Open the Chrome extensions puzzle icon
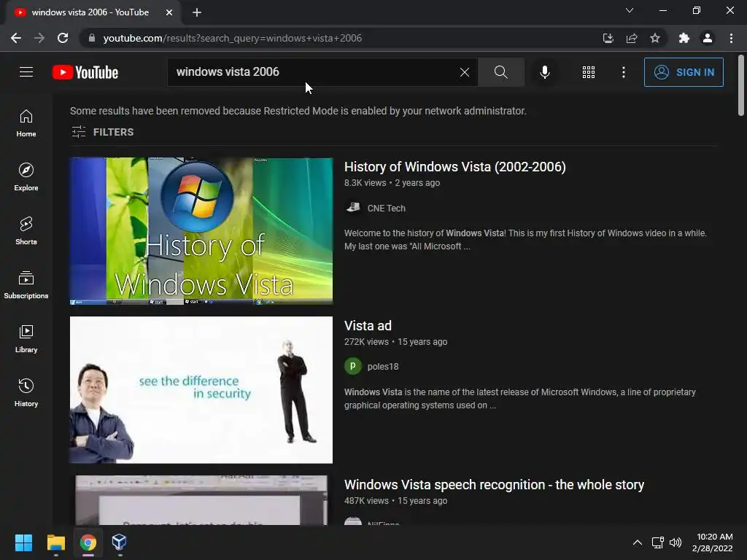Viewport: 747px width, 560px height. (x=684, y=38)
